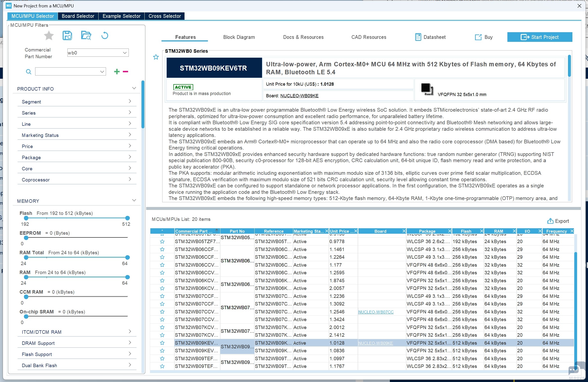The image size is (588, 382).
Task: Toggle favorite star for row priced 0.9778
Action: pyautogui.click(x=162, y=241)
